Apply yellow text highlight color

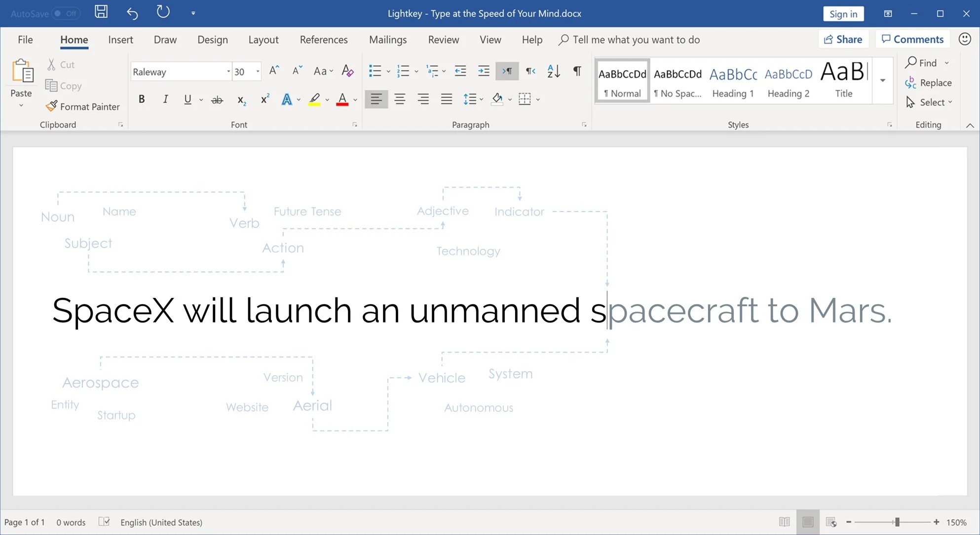click(315, 99)
